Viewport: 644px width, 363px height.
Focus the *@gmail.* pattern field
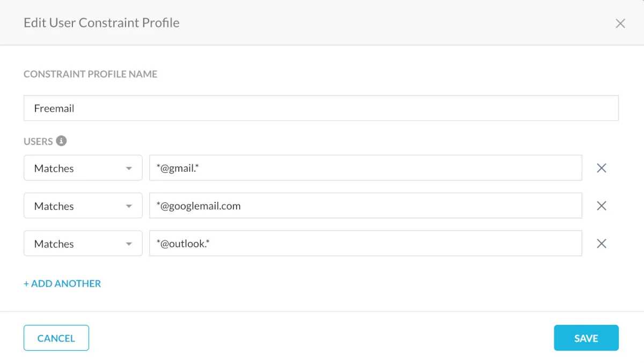[365, 168]
